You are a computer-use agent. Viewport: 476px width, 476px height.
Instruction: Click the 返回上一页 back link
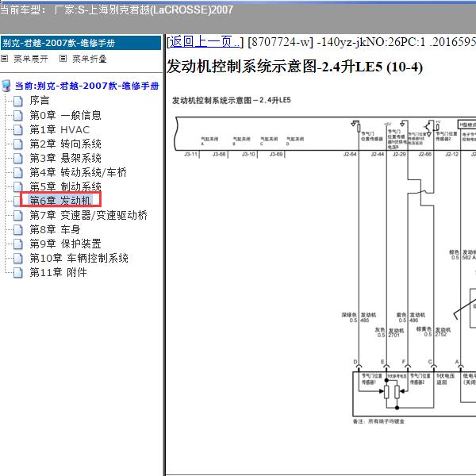tap(205, 42)
